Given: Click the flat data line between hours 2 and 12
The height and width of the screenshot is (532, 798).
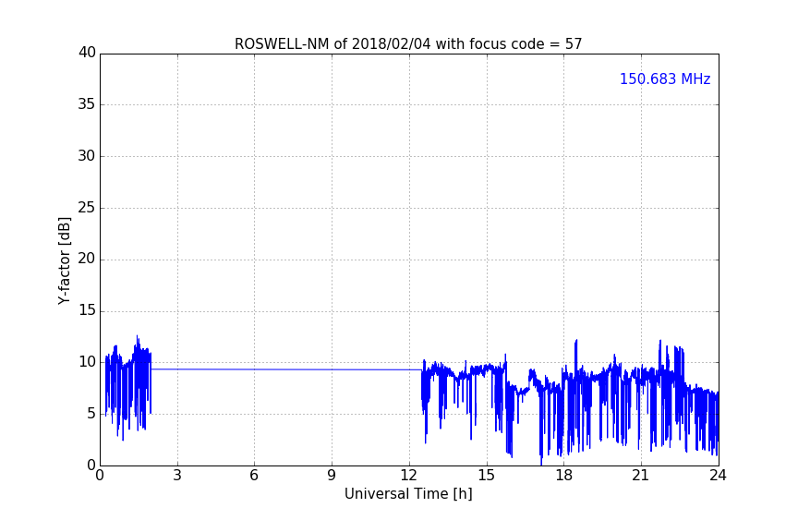Looking at the screenshot, I should click(286, 369).
